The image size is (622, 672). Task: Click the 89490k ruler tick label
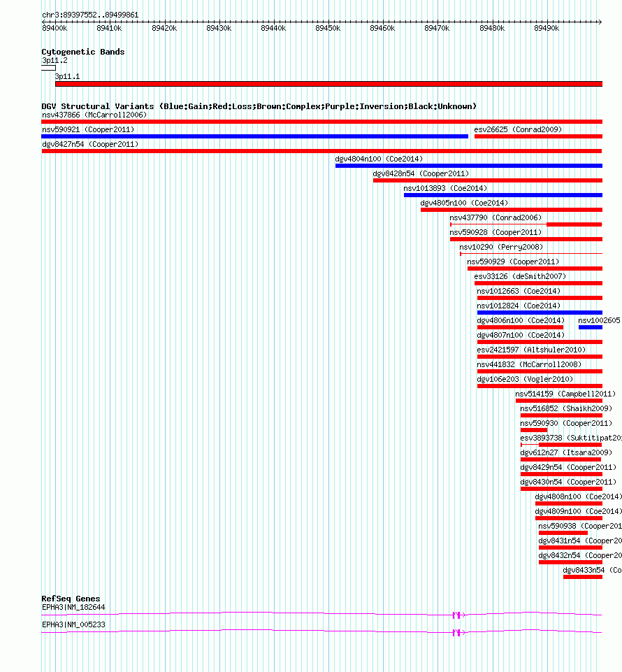point(547,28)
